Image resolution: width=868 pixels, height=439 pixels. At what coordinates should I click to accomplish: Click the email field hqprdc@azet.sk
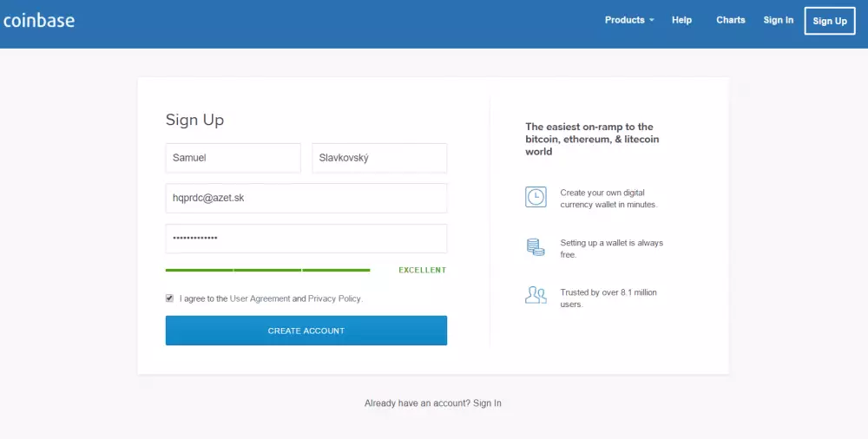click(306, 198)
